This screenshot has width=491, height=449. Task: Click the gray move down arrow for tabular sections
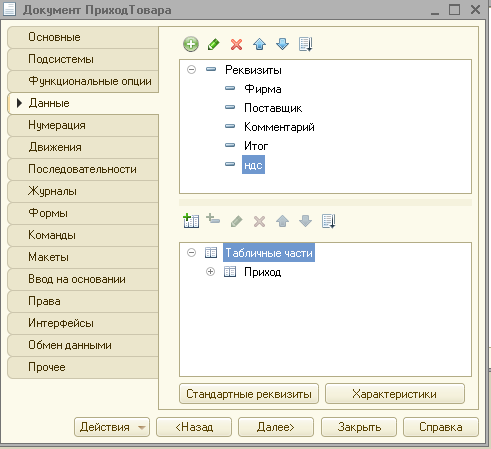(305, 221)
